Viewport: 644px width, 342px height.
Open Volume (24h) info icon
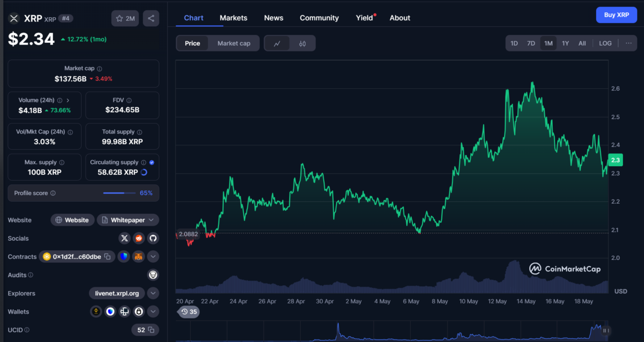tap(60, 100)
